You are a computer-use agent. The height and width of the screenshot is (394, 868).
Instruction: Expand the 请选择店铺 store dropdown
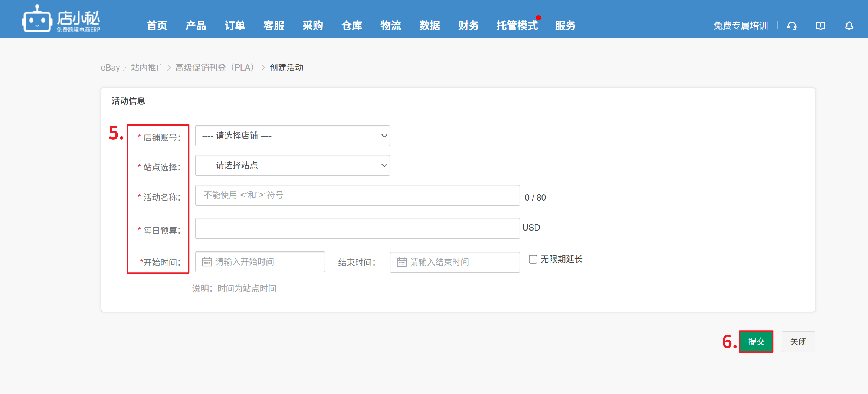click(292, 136)
